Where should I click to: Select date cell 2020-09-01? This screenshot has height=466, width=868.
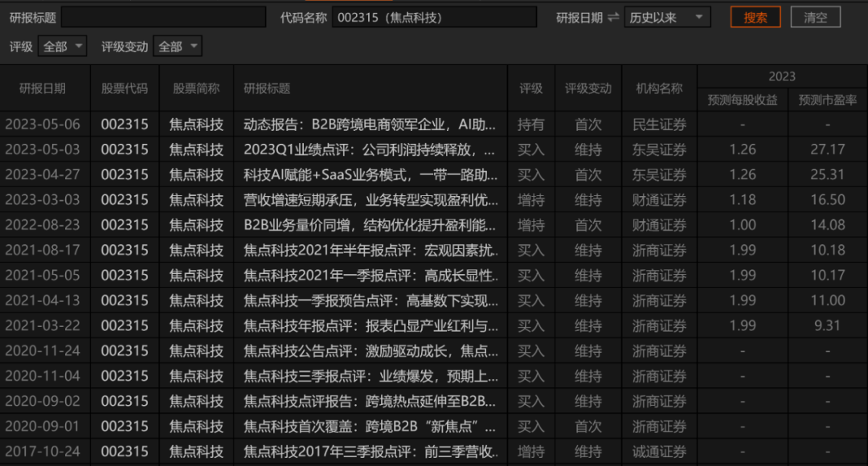(x=43, y=427)
